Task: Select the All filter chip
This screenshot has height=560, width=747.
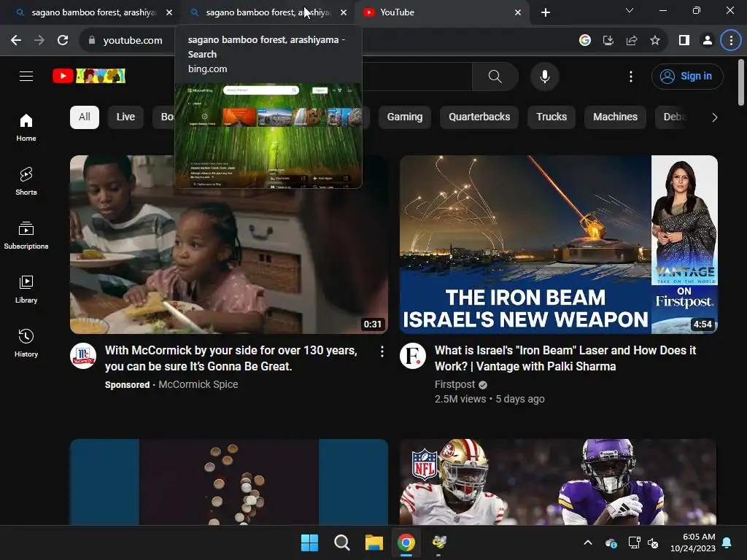Action: (85, 117)
